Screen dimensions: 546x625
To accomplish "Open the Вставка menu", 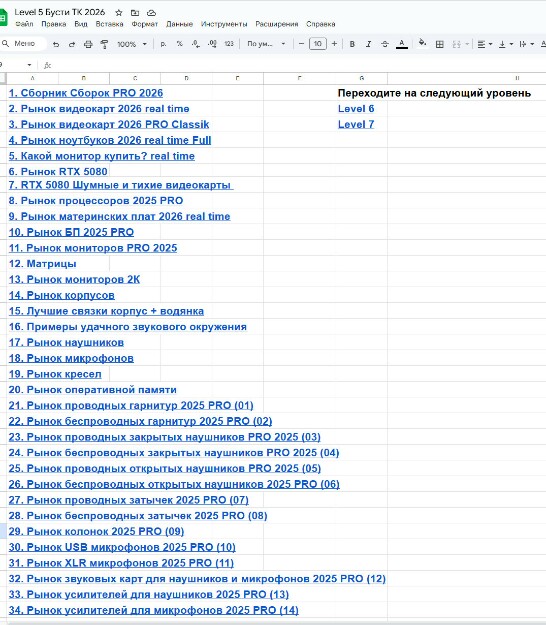I will pyautogui.click(x=109, y=24).
